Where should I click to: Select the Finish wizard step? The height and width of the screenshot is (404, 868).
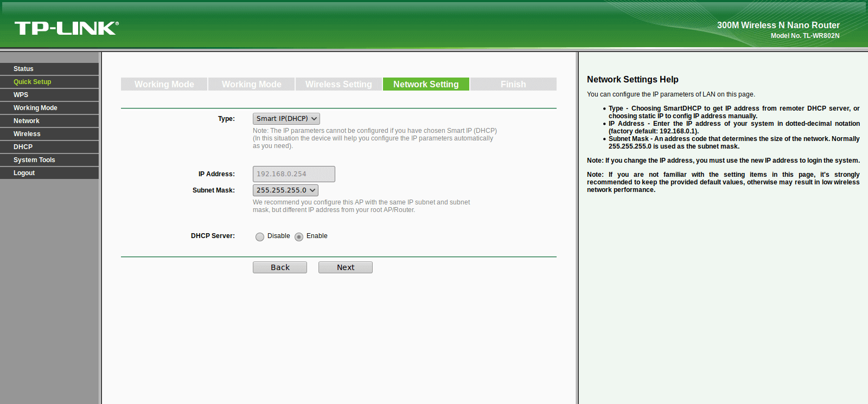(x=513, y=84)
